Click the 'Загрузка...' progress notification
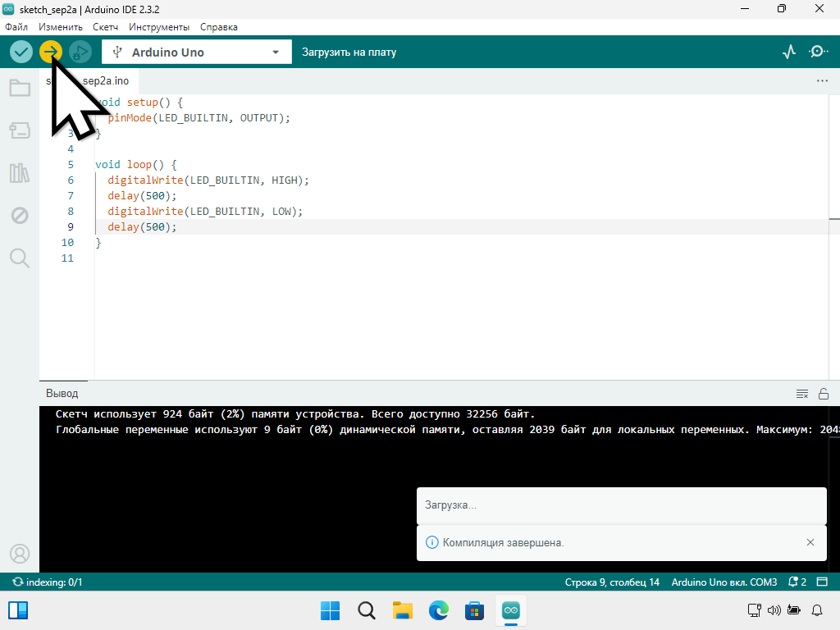This screenshot has width=840, height=630. click(622, 505)
